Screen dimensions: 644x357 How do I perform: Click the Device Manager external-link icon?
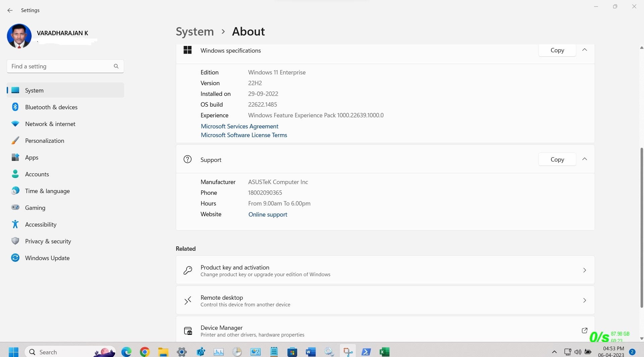(x=584, y=331)
